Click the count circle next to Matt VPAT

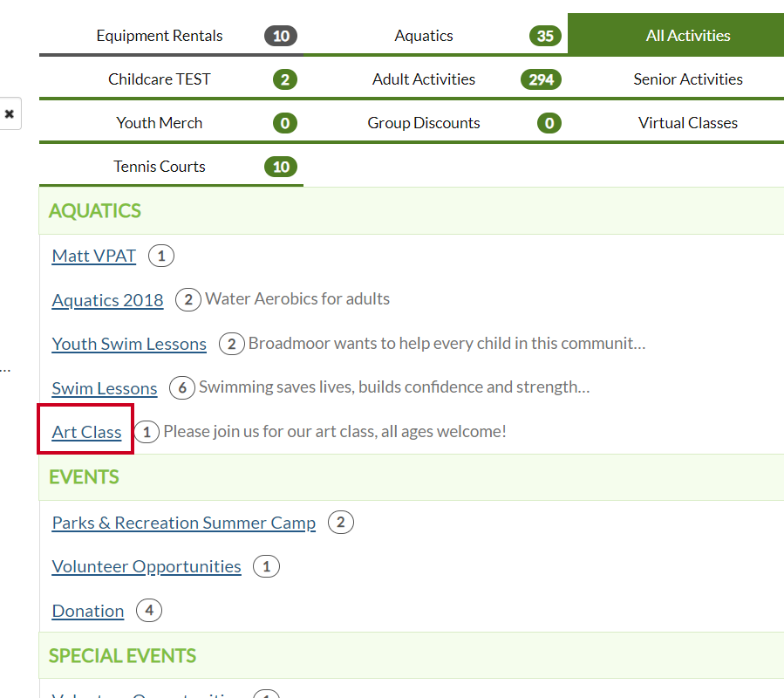click(161, 256)
